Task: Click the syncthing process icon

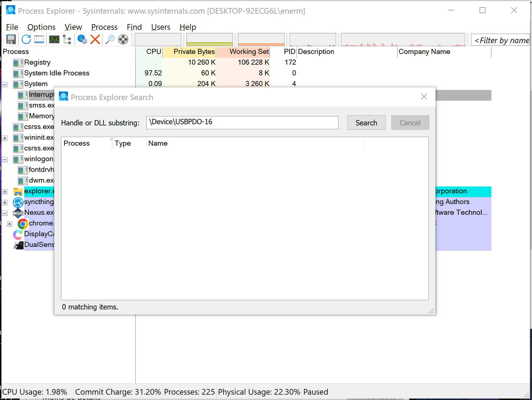Action: click(x=18, y=202)
